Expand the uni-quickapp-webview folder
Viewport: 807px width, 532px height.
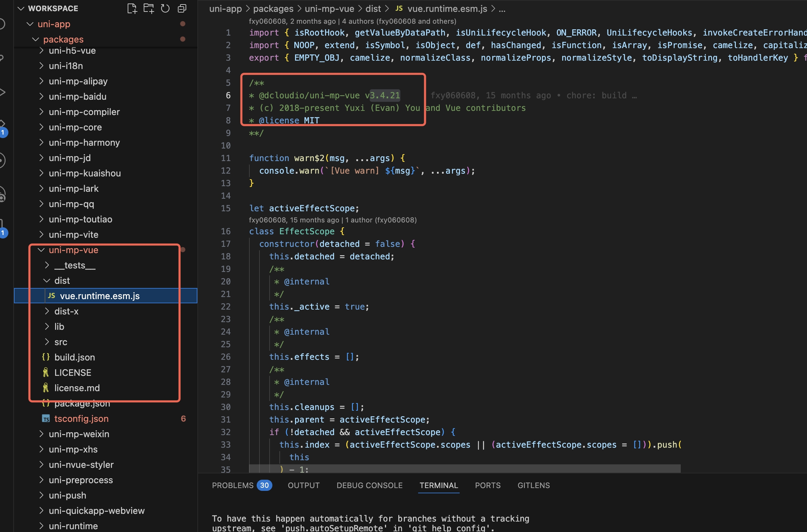41,510
